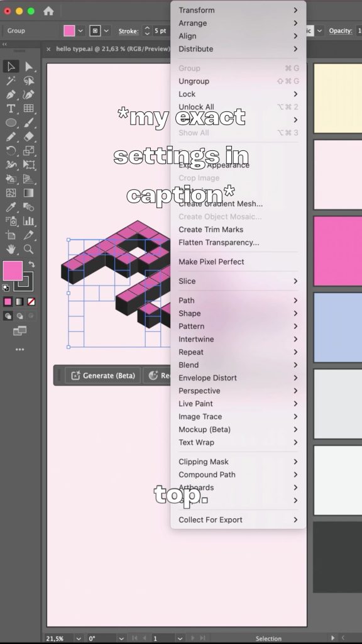Select the Mesh tool
The width and height of the screenshot is (362, 644).
pyautogui.click(x=11, y=192)
